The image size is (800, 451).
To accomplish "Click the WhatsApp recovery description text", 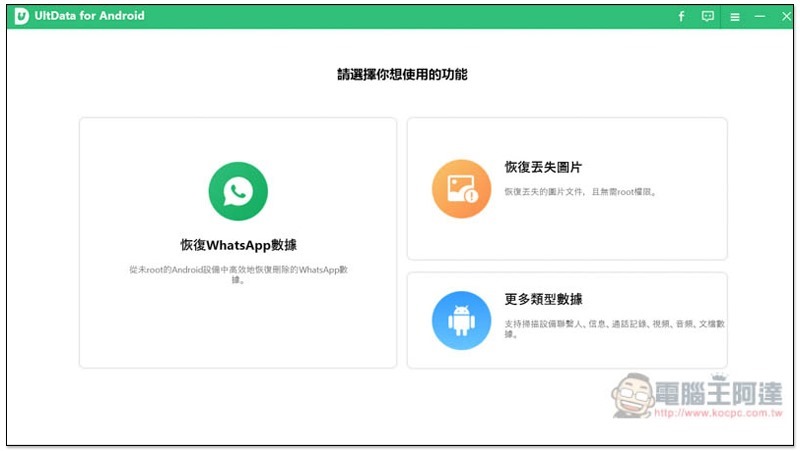I will (238, 275).
